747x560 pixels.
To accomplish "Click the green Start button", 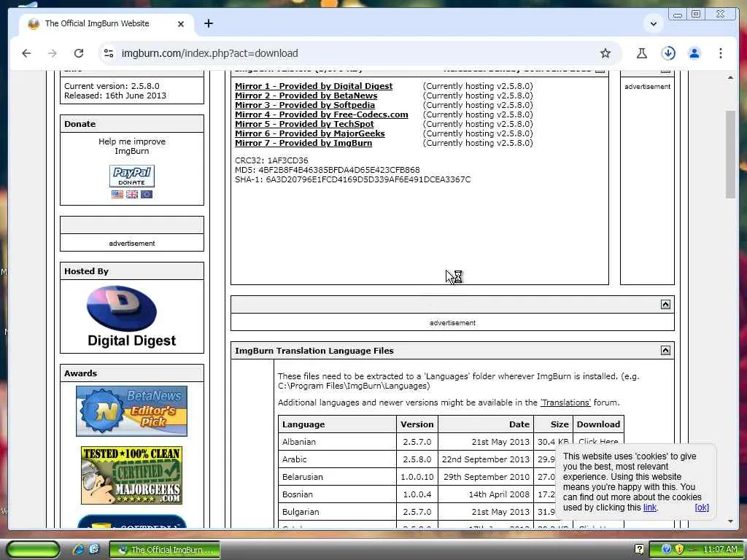I will tap(32, 550).
